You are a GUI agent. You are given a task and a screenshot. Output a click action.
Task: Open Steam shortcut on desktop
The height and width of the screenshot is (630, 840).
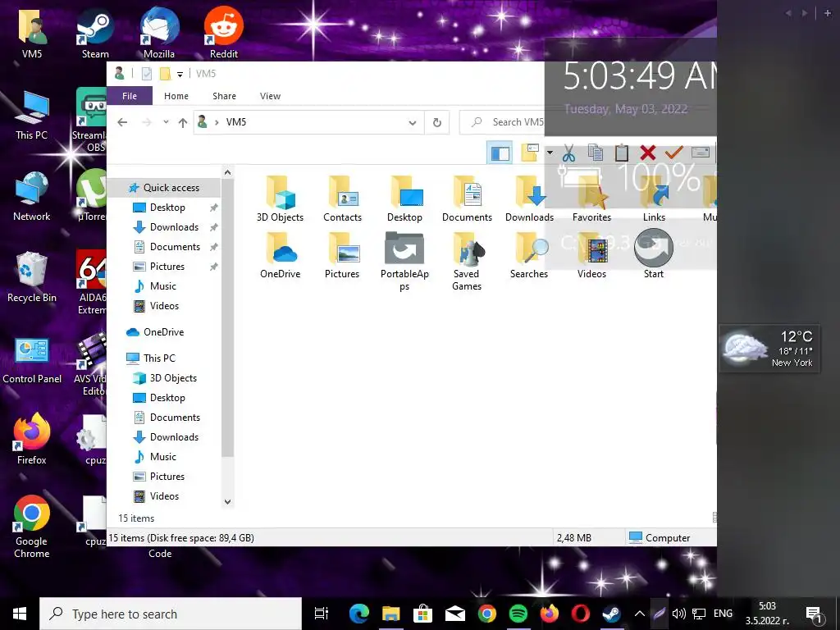click(95, 33)
